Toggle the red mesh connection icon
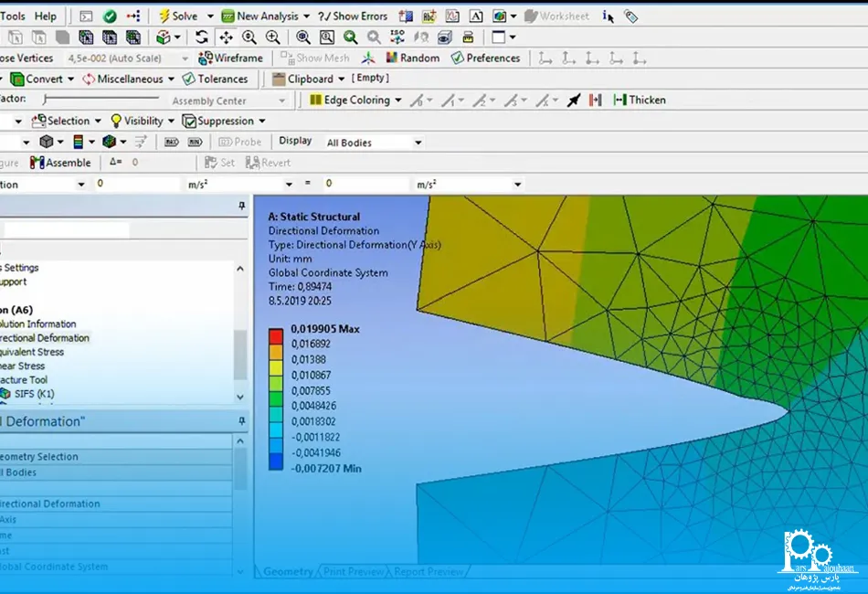This screenshot has width=868, height=594. [596, 101]
